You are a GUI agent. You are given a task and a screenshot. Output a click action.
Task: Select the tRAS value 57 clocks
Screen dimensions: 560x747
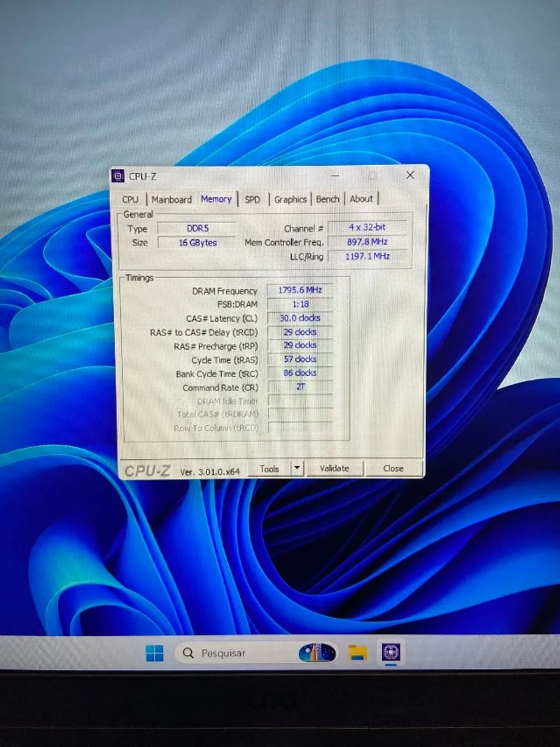[300, 359]
